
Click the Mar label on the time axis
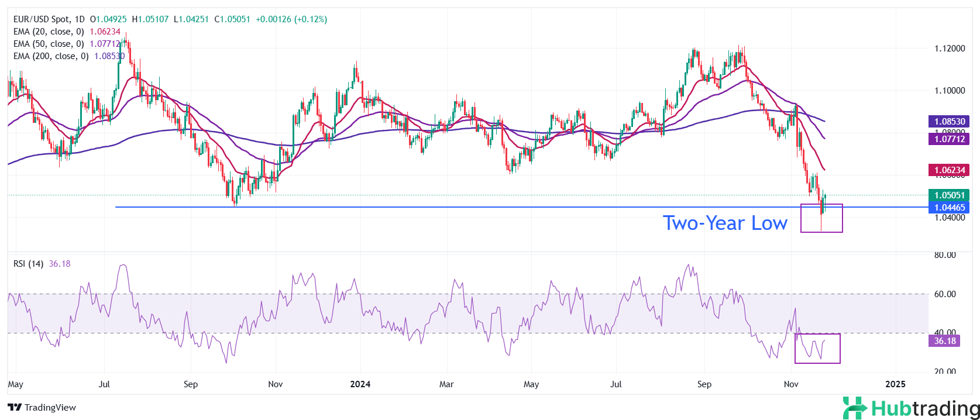coord(446,384)
